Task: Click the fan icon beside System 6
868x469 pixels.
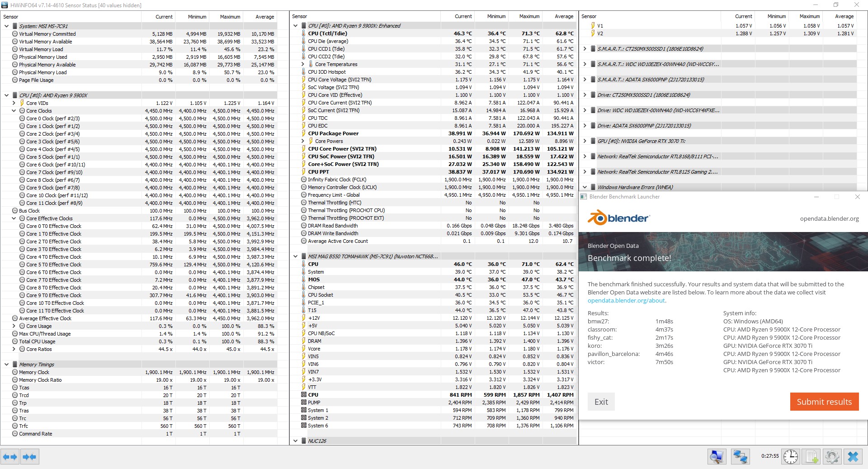Action: coord(304,426)
